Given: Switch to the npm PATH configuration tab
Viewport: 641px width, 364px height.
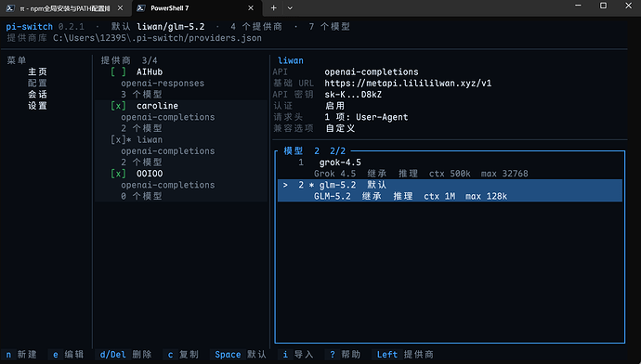Looking at the screenshot, I should click(x=65, y=8).
